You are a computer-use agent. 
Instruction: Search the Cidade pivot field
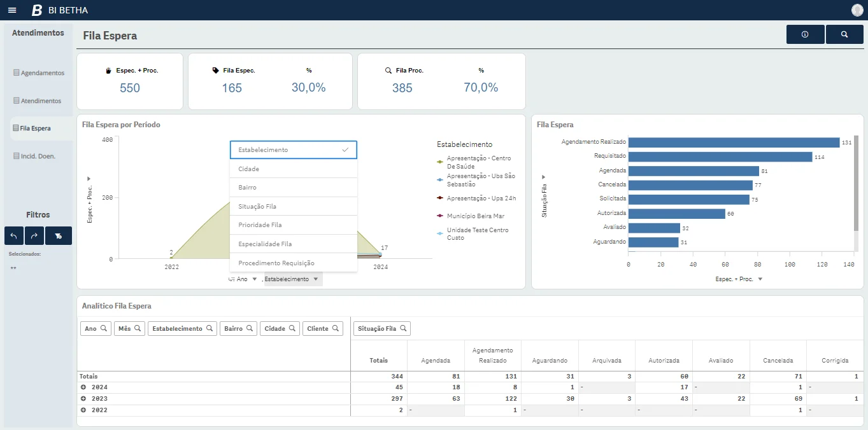coord(292,329)
